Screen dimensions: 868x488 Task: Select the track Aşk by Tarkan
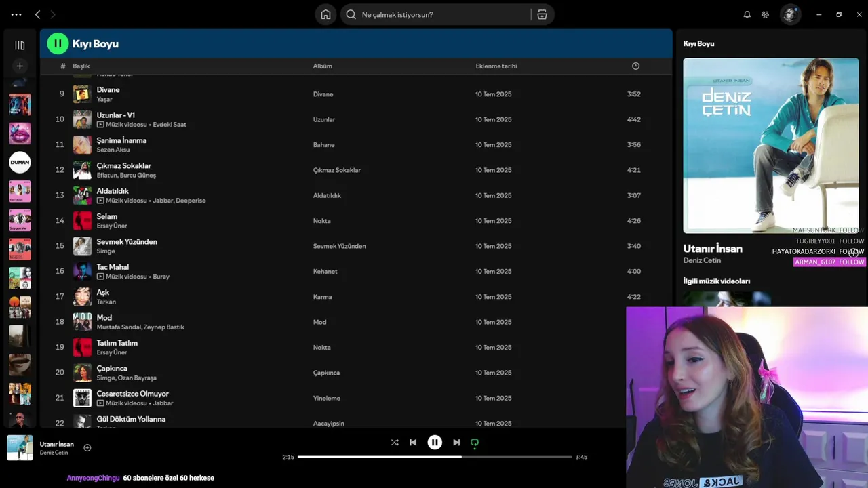[102, 292]
